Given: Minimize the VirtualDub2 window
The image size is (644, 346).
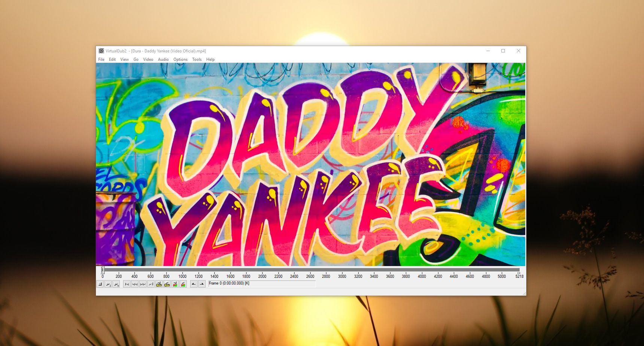Looking at the screenshot, I should (x=488, y=51).
